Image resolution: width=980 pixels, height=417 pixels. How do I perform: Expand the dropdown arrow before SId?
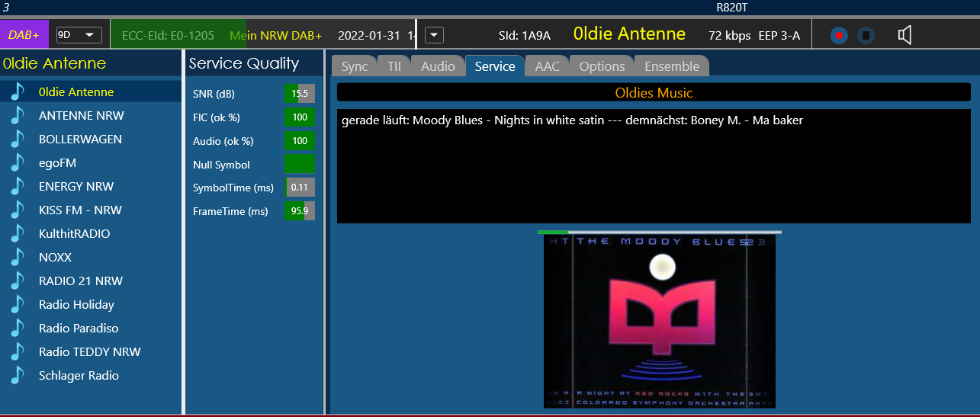(x=434, y=35)
